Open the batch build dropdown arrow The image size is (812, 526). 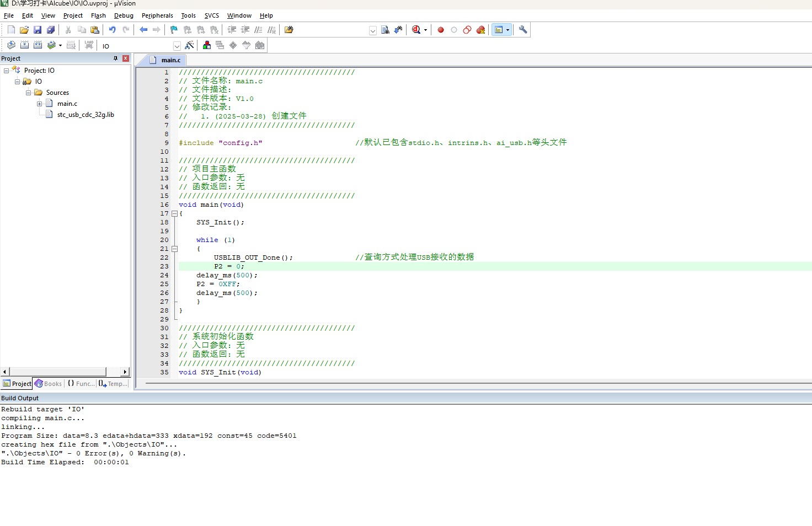click(60, 45)
